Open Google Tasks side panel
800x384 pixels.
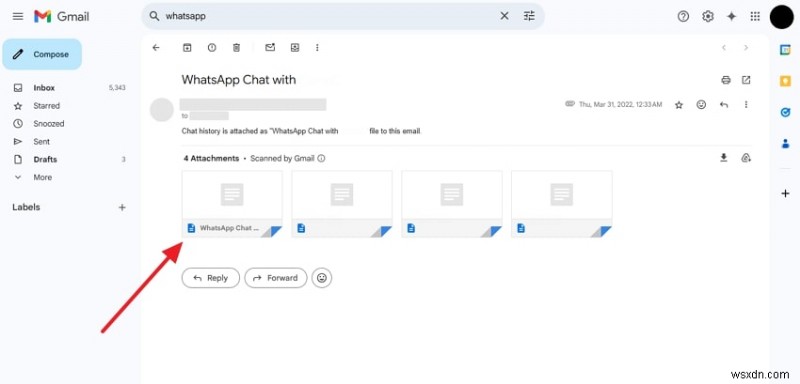point(785,113)
